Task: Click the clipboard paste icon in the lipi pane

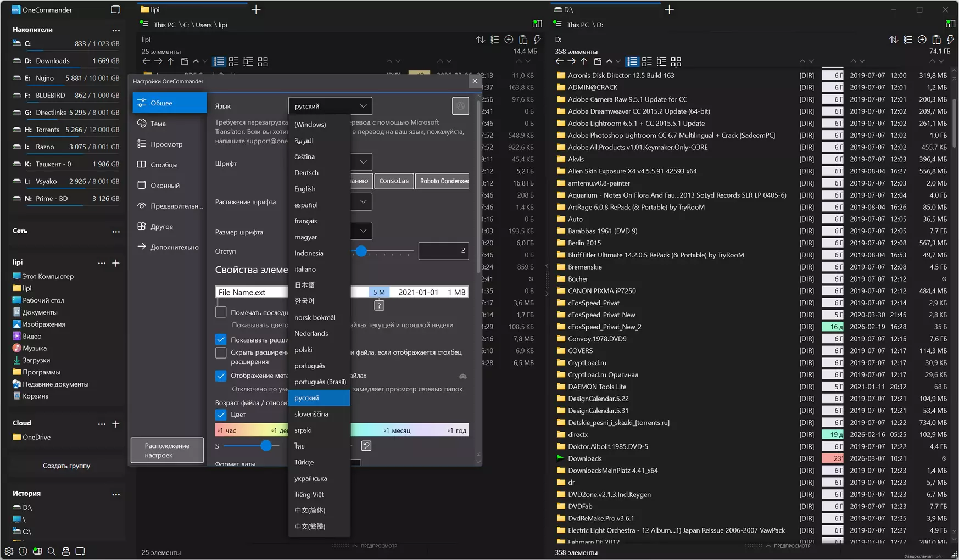Action: click(523, 40)
